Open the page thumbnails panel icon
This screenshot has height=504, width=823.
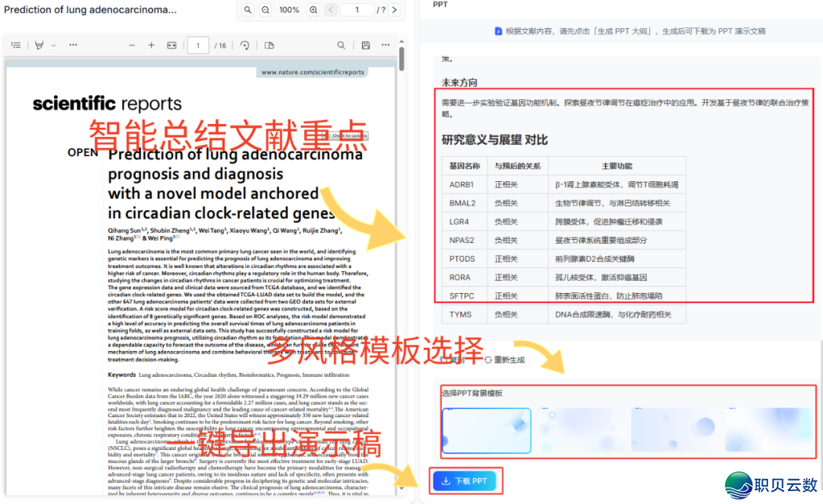pyautogui.click(x=15, y=45)
